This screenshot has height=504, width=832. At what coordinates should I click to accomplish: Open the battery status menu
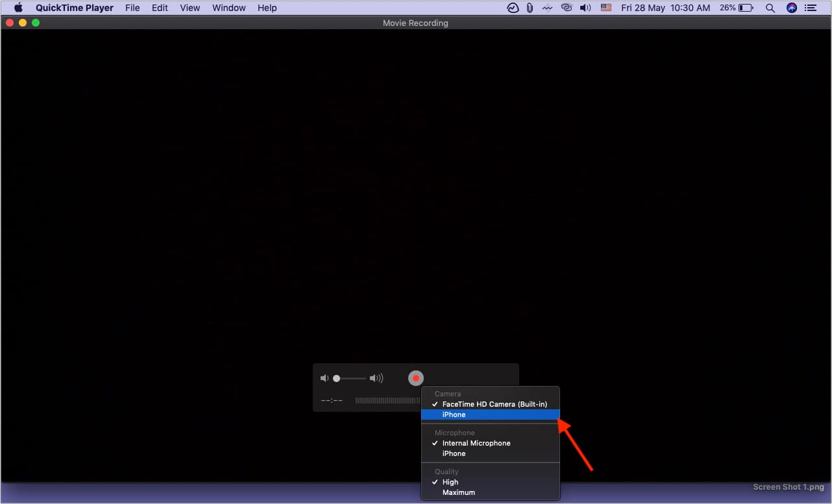pos(746,8)
